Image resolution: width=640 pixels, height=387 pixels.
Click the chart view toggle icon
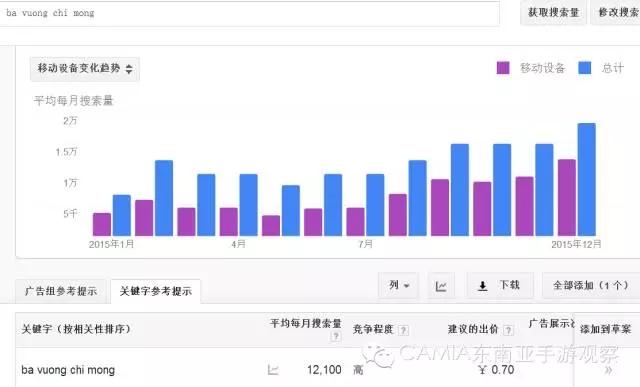pos(441,286)
